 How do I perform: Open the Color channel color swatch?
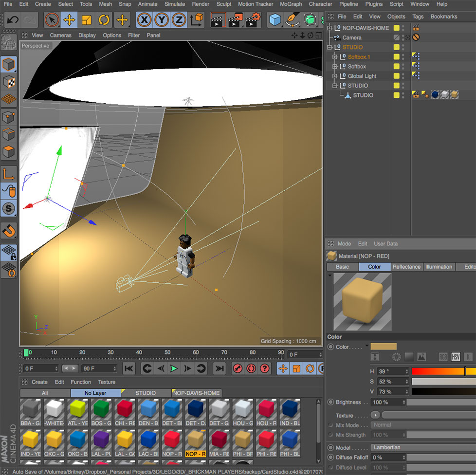tap(384, 347)
